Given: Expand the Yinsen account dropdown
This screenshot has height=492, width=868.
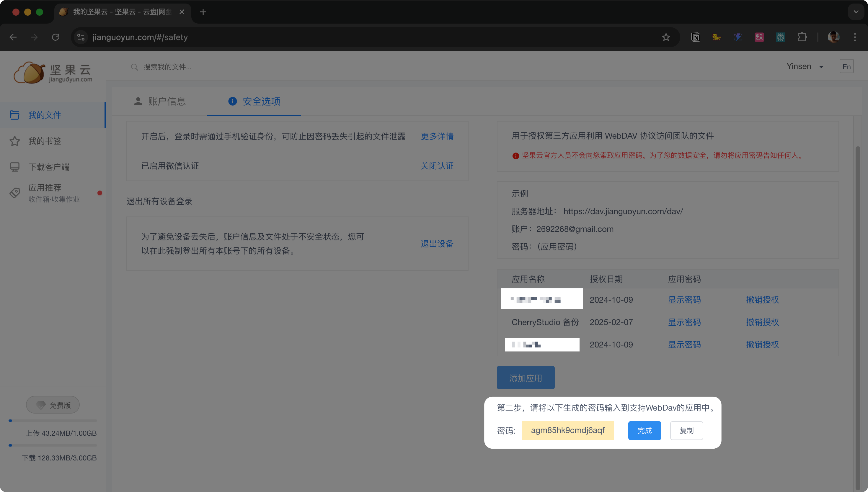Looking at the screenshot, I should [x=805, y=67].
